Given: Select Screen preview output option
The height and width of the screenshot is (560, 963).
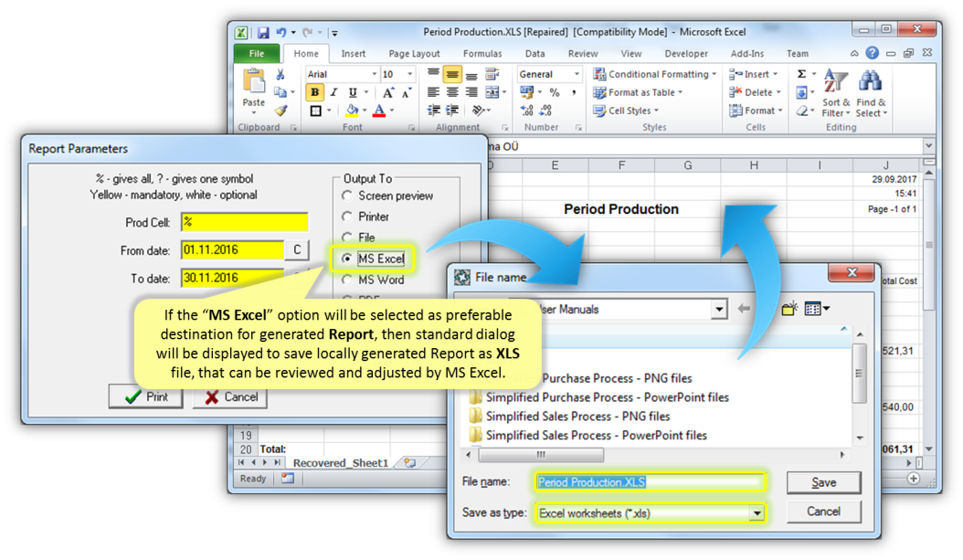Looking at the screenshot, I should 387,195.
